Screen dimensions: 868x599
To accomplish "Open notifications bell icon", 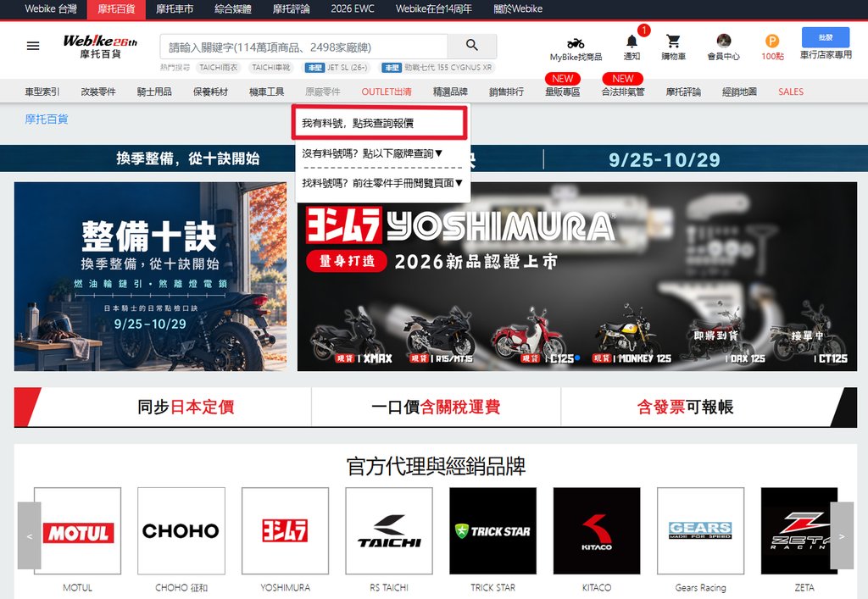I will [632, 42].
